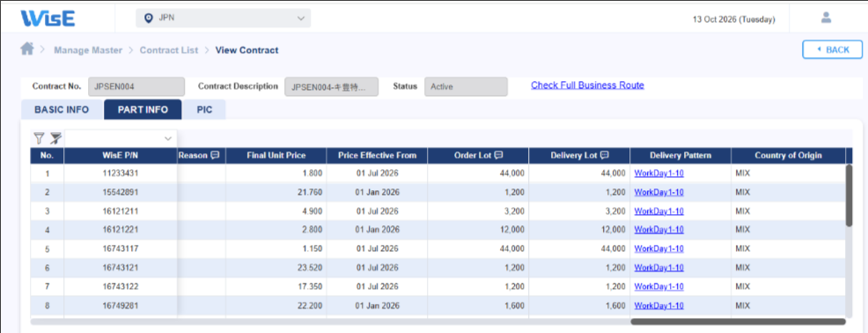Open WorkDay1-10 link for part 11233431

pos(658,174)
